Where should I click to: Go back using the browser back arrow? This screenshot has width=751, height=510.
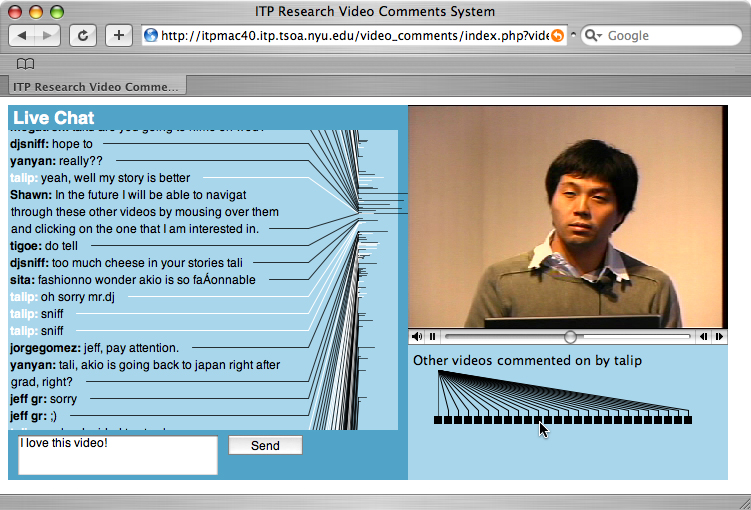(x=23, y=36)
